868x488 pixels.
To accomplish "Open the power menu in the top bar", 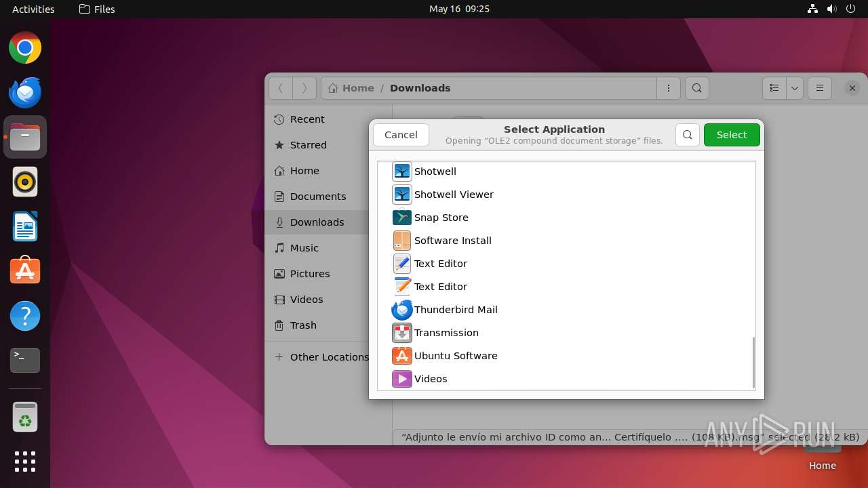I will tap(850, 9).
